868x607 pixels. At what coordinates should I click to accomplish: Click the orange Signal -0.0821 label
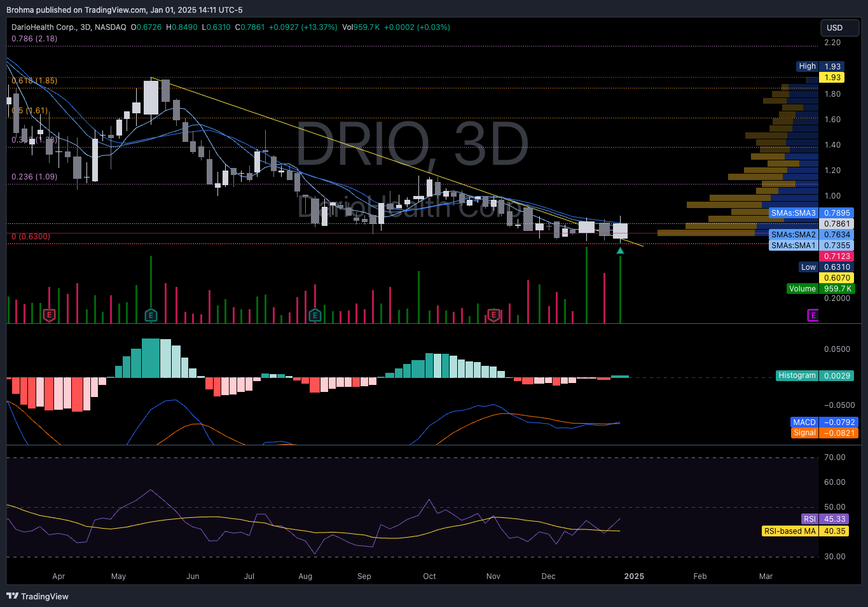coord(825,433)
